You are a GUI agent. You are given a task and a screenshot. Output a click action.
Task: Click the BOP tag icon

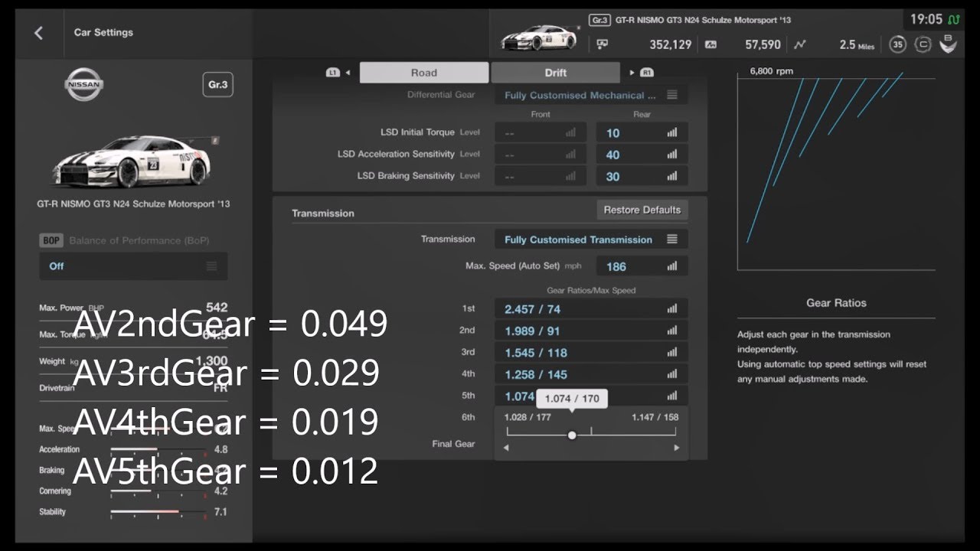51,240
